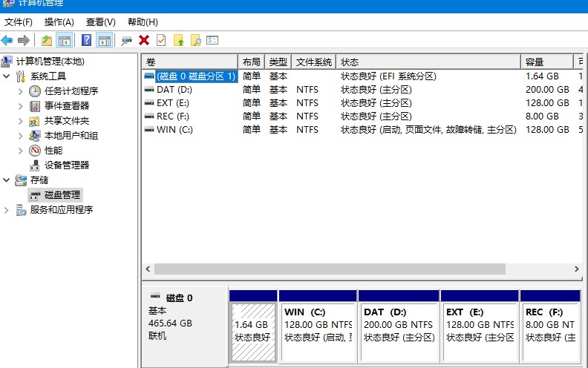Screen dimensions: 588x368
Task: Open the Action (操作) menu
Action: pyautogui.click(x=59, y=22)
